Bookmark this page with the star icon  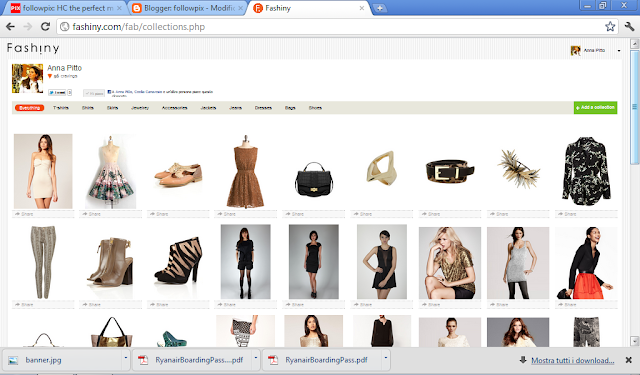point(610,27)
